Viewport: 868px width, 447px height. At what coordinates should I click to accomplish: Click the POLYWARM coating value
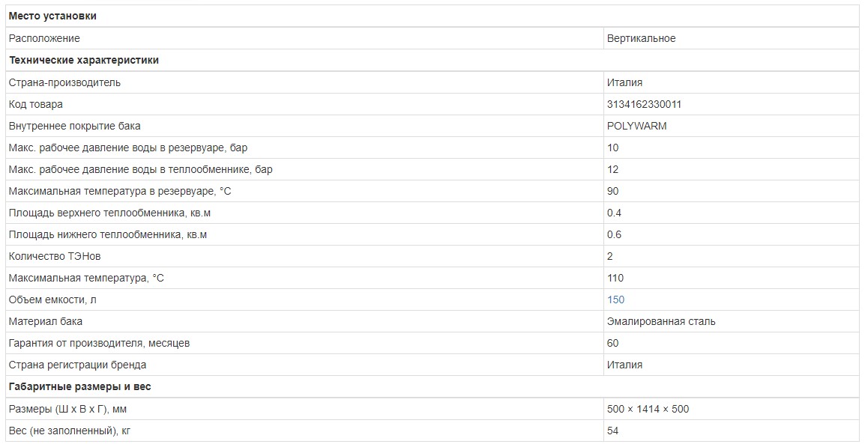(x=636, y=126)
